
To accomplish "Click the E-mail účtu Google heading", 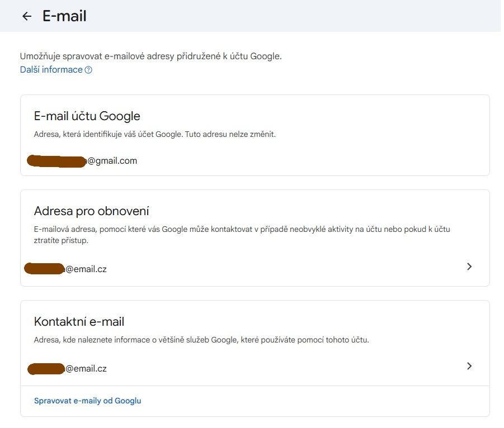I will click(x=87, y=116).
